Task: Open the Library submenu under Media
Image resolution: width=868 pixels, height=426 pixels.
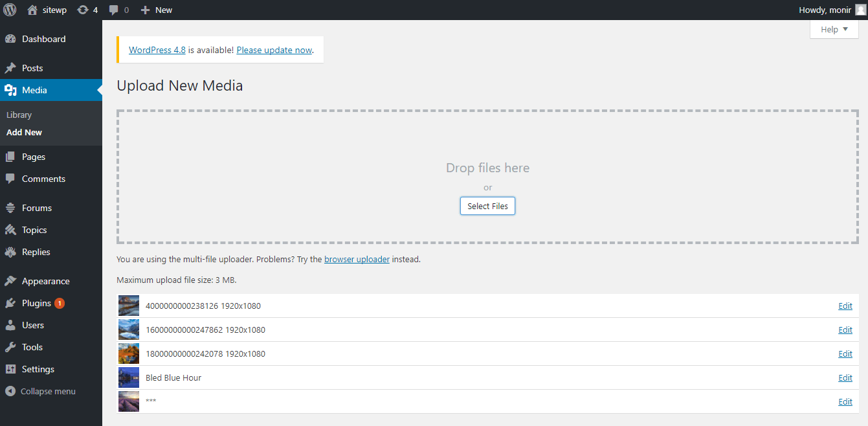Action: [x=19, y=115]
